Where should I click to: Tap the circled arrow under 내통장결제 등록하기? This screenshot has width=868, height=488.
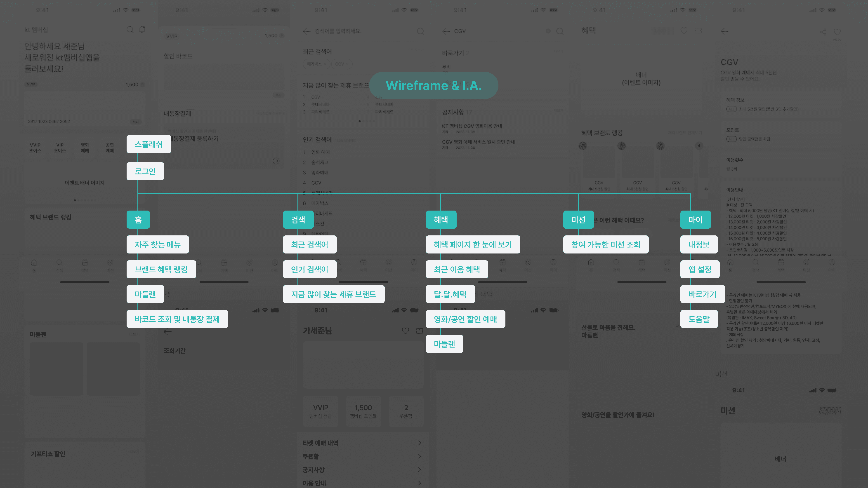tap(276, 161)
